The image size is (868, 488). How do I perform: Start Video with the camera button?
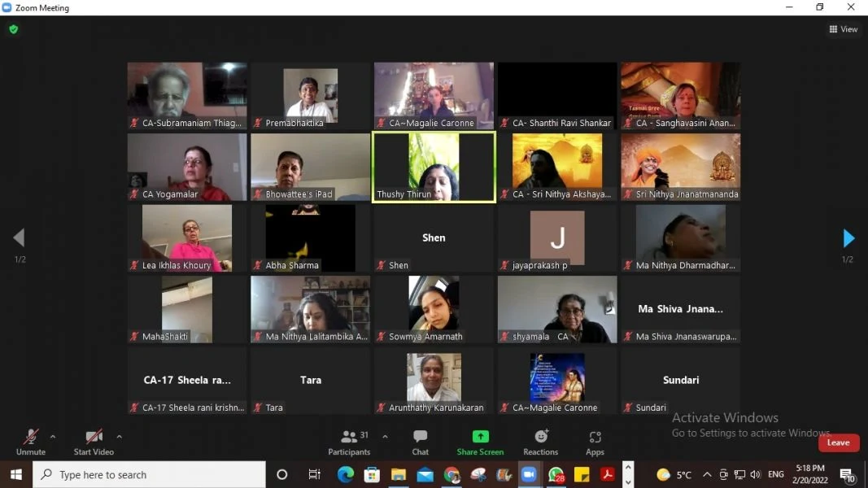point(94,442)
